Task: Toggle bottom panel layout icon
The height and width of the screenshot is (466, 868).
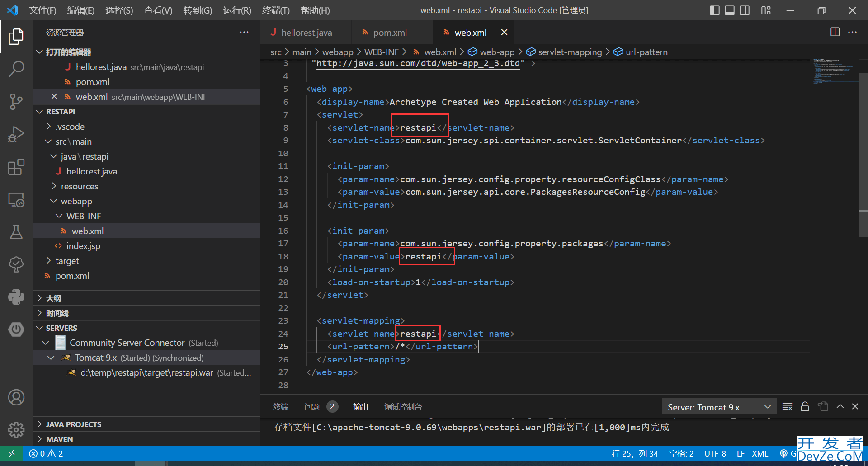Action: point(730,10)
